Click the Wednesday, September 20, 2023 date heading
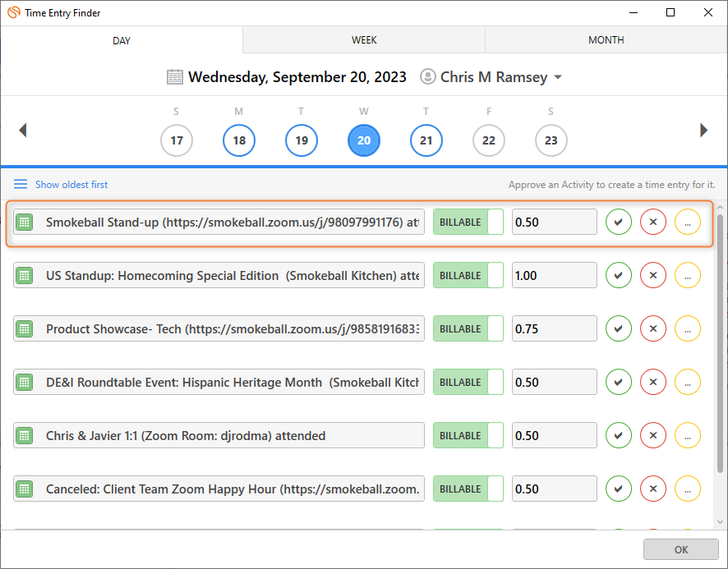This screenshot has width=728, height=569. click(297, 77)
